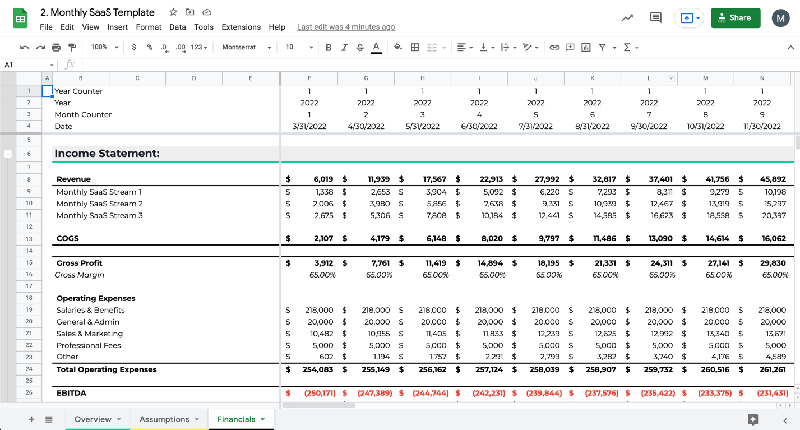Open the comment history panel

coord(657,18)
